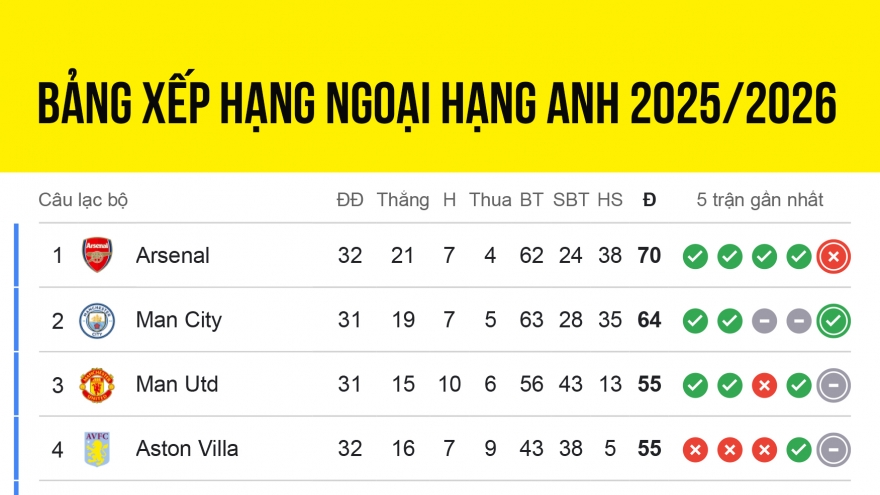
Task: Select the Aston Villa team name
Action: tap(187, 449)
